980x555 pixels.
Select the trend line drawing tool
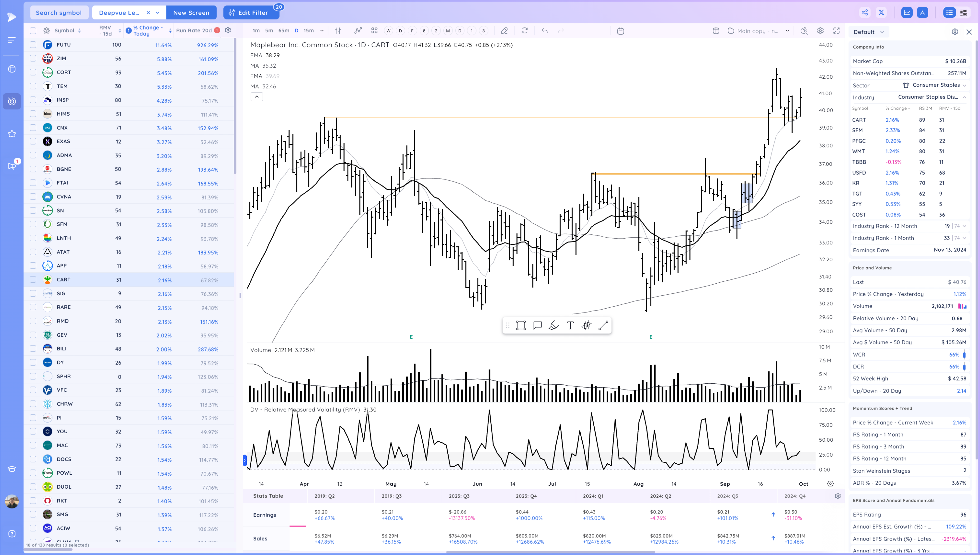click(x=603, y=325)
